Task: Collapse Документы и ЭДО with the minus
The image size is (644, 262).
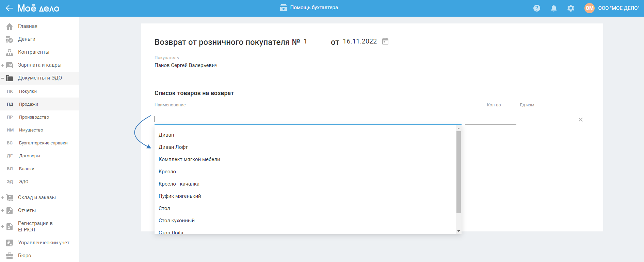Action: [2, 78]
